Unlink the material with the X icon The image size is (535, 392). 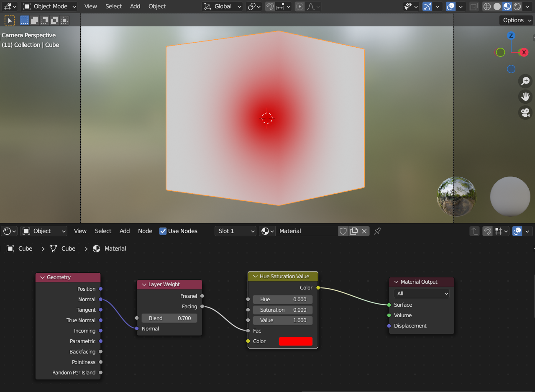point(364,231)
